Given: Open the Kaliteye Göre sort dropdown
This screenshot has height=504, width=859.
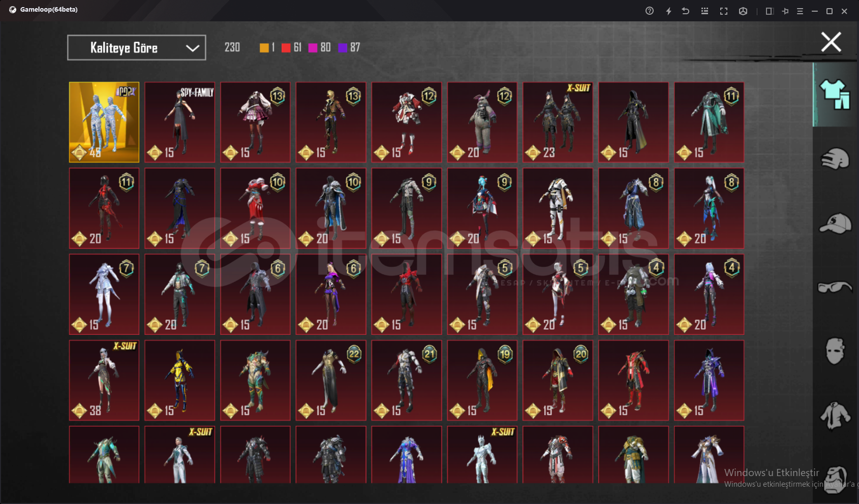Looking at the screenshot, I should 137,48.
